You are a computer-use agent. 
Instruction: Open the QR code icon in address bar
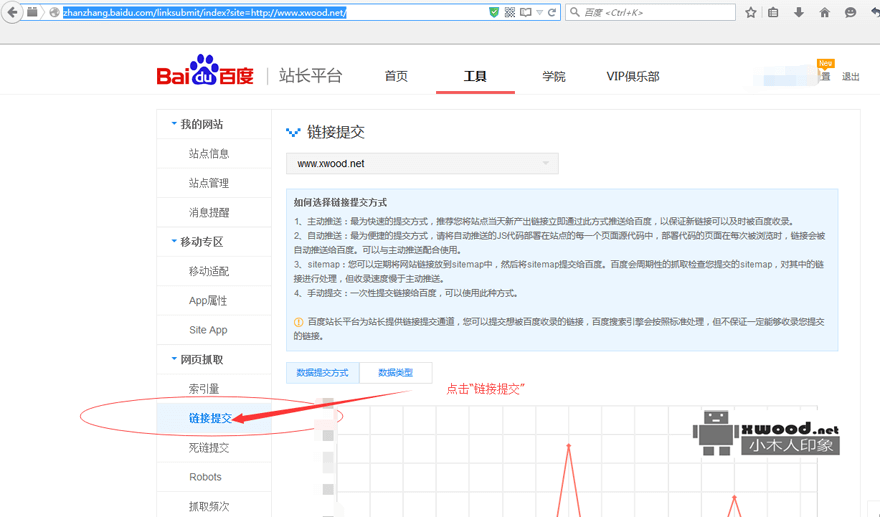click(x=510, y=12)
